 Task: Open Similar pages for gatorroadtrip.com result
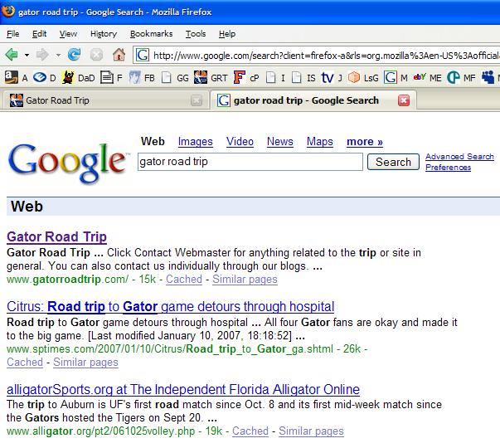click(x=245, y=280)
